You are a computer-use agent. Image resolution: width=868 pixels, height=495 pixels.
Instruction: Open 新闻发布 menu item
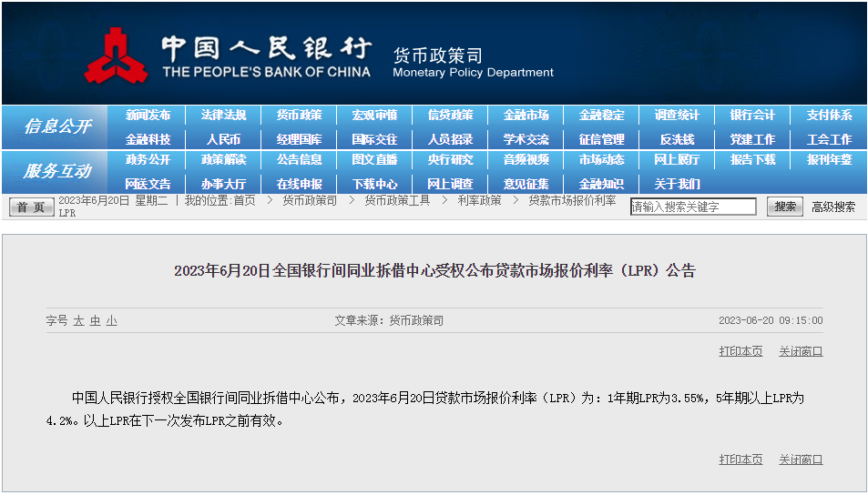click(x=148, y=115)
